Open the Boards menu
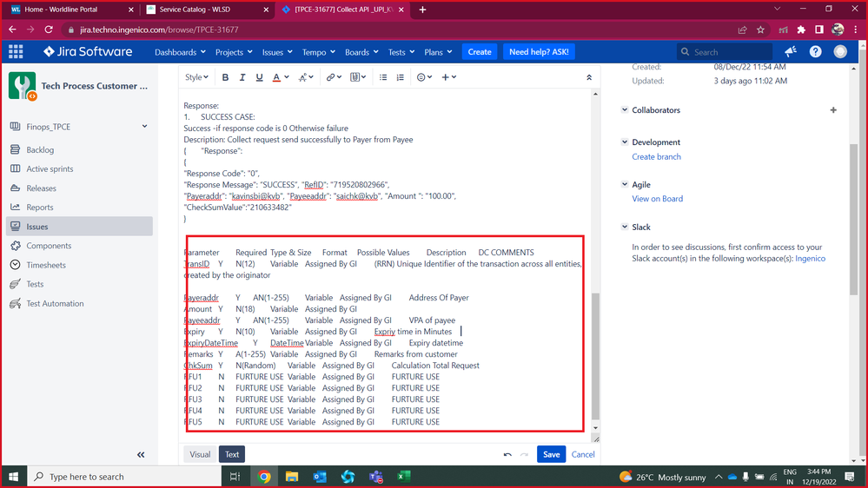Screen dimensions: 868x488 point(361,52)
